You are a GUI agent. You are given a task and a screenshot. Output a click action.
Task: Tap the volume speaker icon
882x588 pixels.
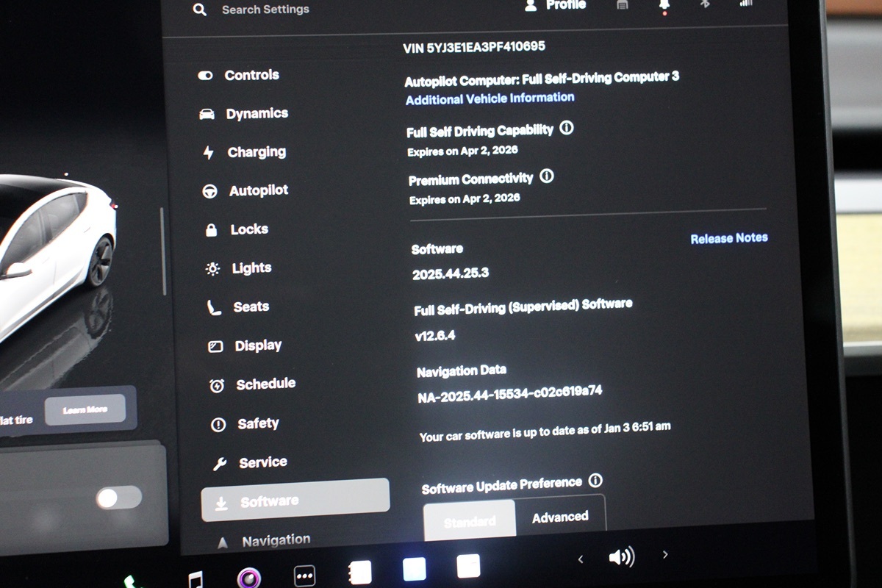[x=621, y=557]
